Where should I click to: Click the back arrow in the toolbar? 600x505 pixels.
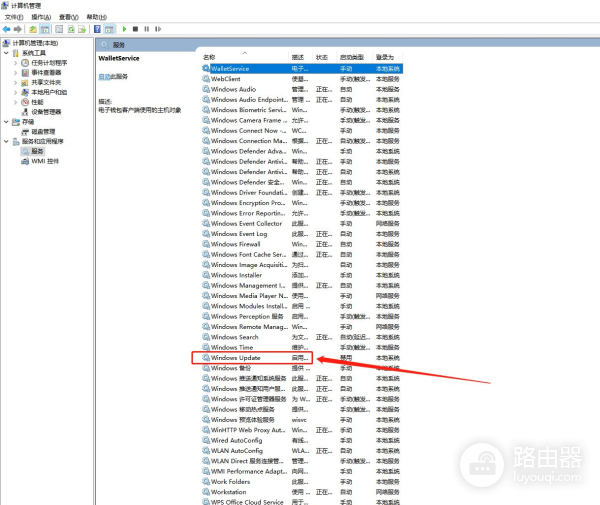[6, 29]
